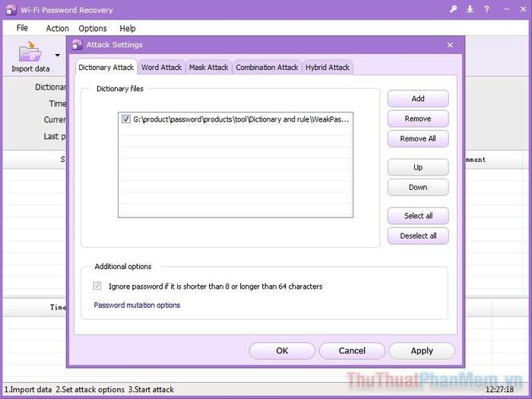532x399 pixels.
Task: Click the Remove button
Action: click(418, 119)
